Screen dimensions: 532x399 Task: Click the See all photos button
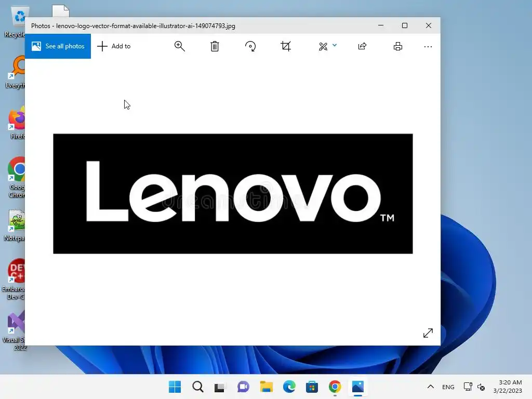(58, 46)
